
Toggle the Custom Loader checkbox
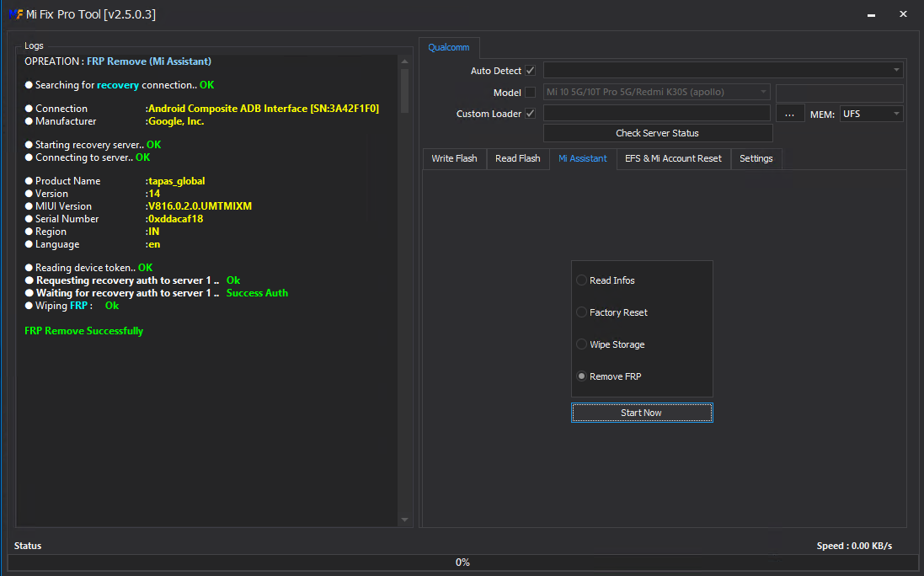point(531,114)
